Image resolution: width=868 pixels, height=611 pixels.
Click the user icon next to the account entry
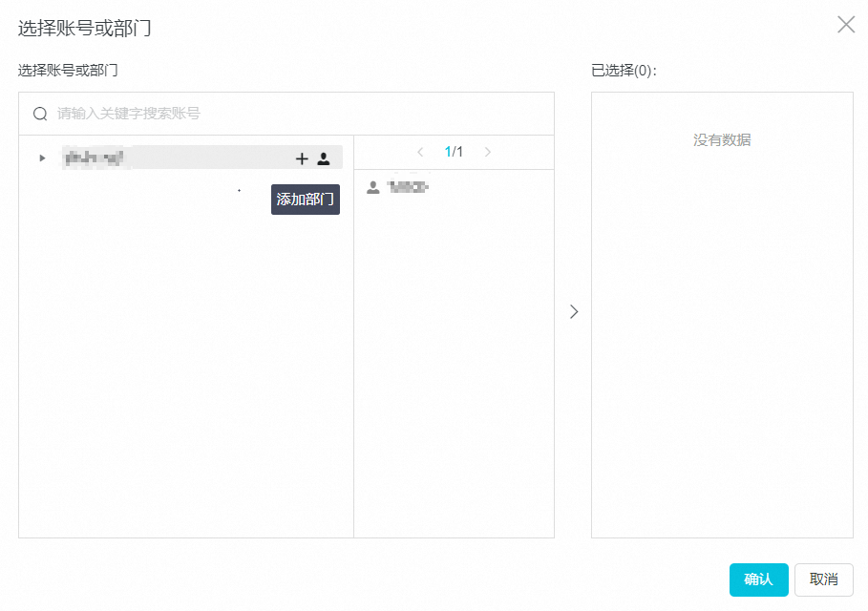click(372, 186)
